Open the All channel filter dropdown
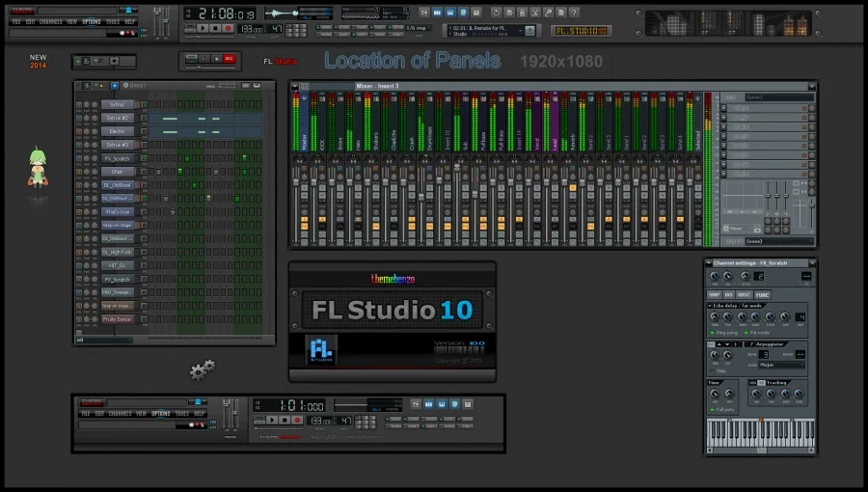Screen dimensions: 868x492 (x=104, y=341)
